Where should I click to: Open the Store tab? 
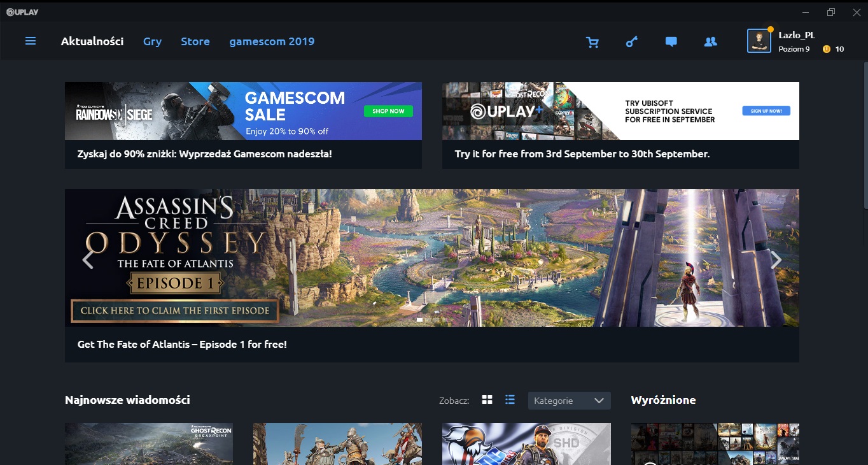point(195,41)
